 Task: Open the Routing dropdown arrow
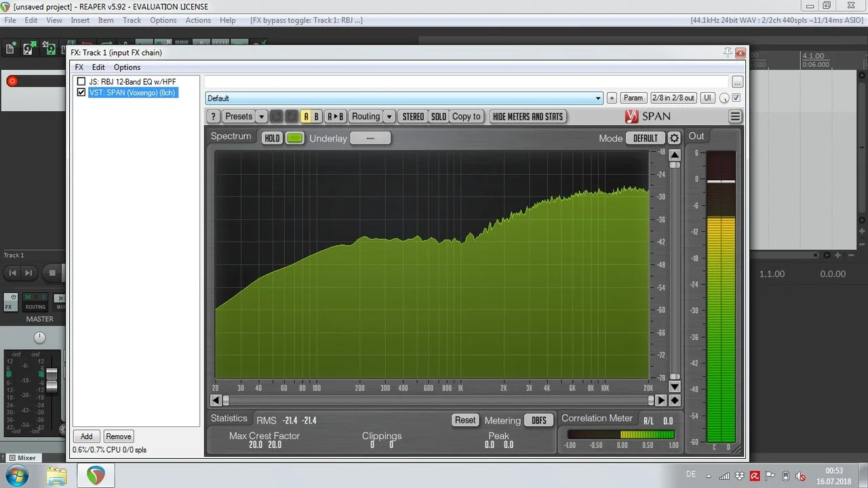pos(389,117)
